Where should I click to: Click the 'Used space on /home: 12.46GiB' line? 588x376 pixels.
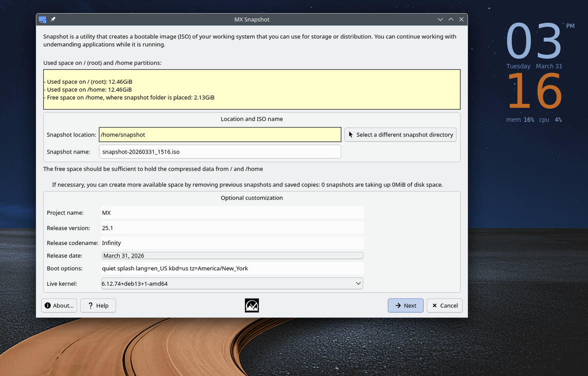(87, 90)
